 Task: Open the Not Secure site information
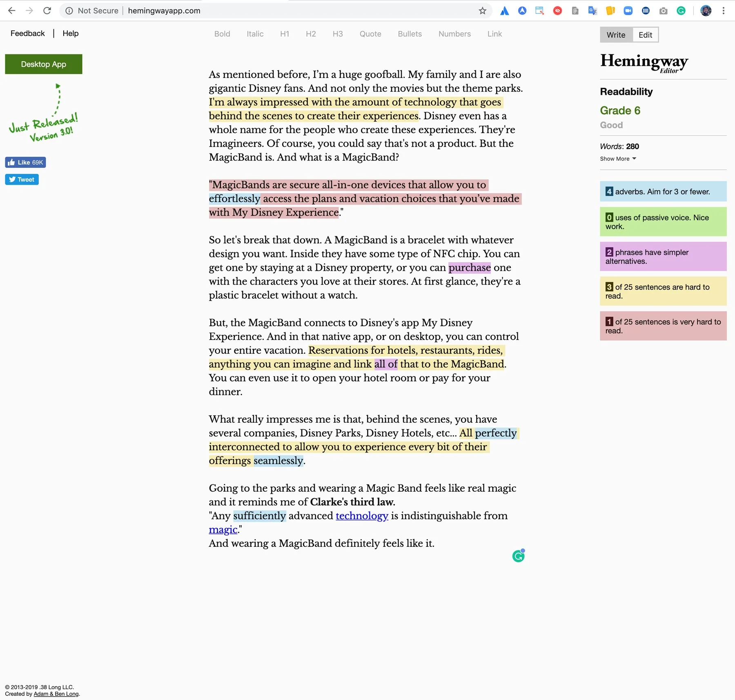[92, 11]
